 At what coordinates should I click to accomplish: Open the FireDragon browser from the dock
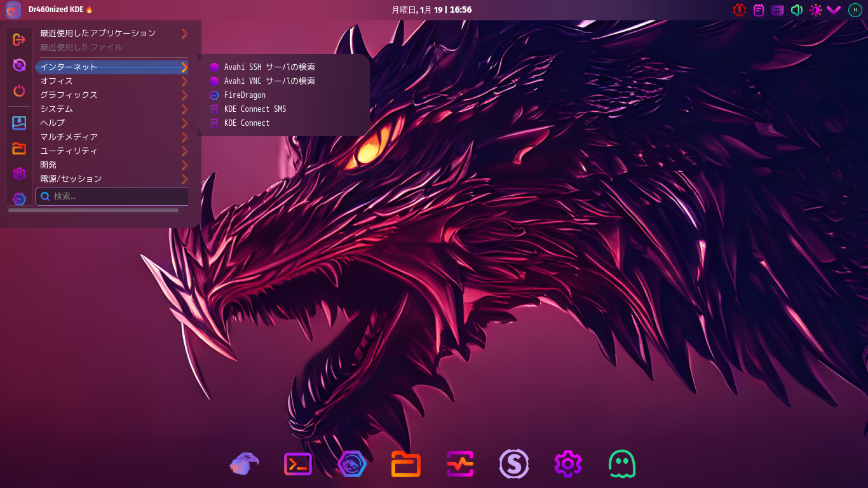pos(244,464)
